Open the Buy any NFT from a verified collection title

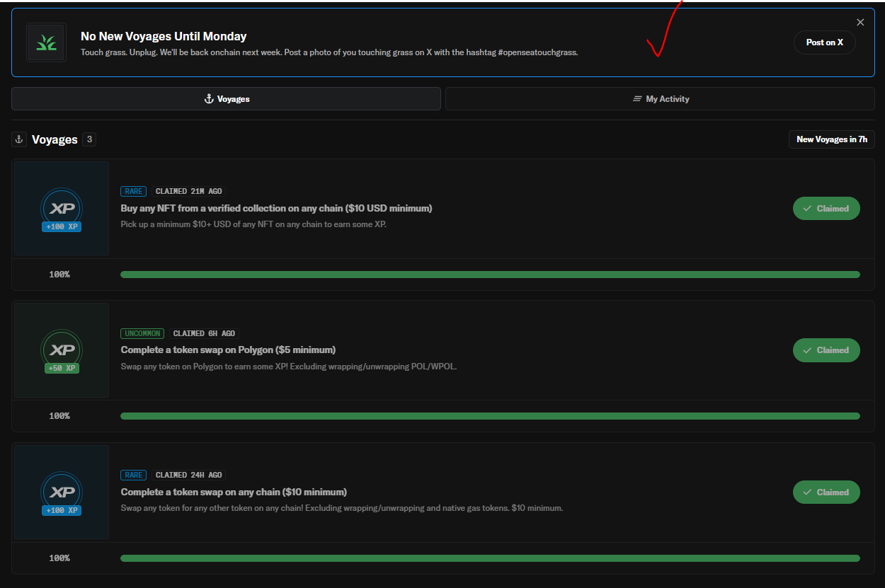(x=276, y=208)
